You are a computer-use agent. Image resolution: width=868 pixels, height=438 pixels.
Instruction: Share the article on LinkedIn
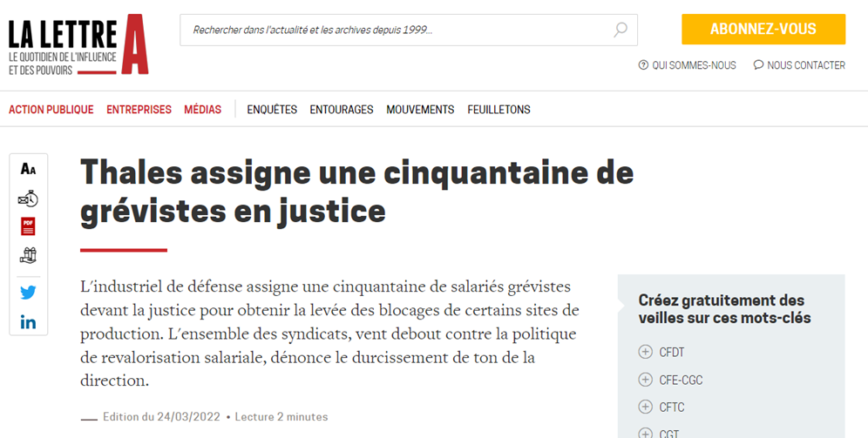[28, 322]
